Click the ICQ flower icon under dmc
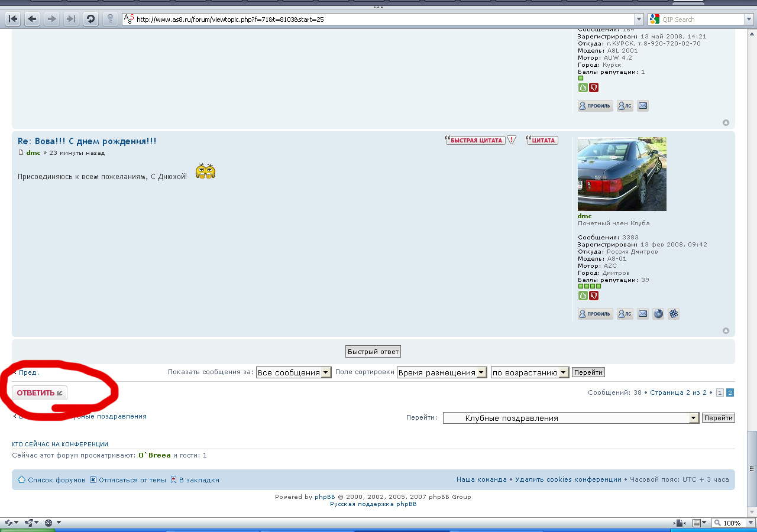The image size is (757, 532). click(674, 314)
